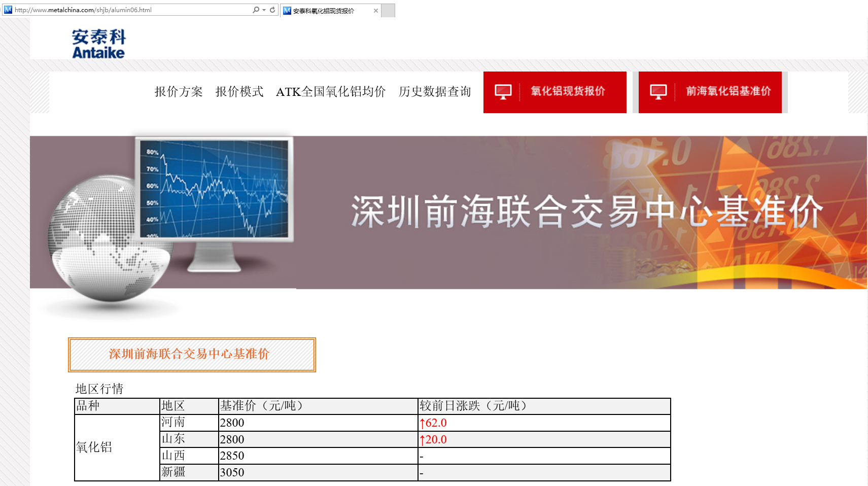
Task: Click the 3050 price in 新疆 row
Action: click(x=232, y=472)
